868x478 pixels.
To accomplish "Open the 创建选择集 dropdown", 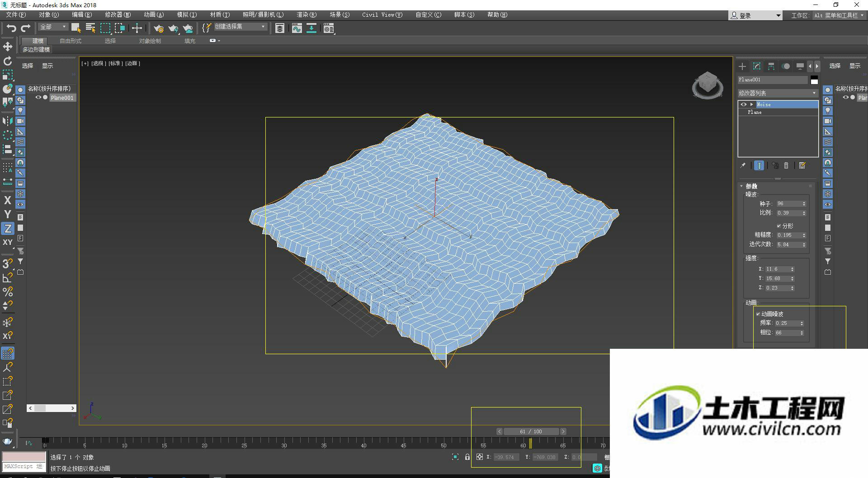I will [240, 27].
